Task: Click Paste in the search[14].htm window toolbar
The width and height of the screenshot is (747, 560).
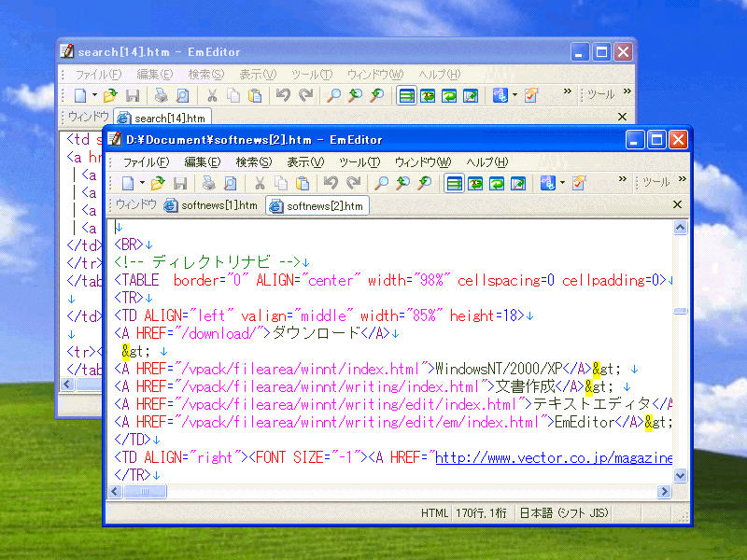Action: coord(255,96)
